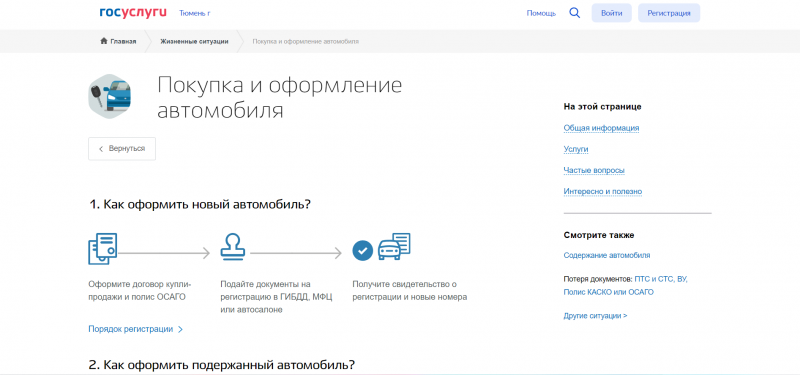The image size is (800, 375).
Task: Jump to Общая информация section
Action: 601,128
